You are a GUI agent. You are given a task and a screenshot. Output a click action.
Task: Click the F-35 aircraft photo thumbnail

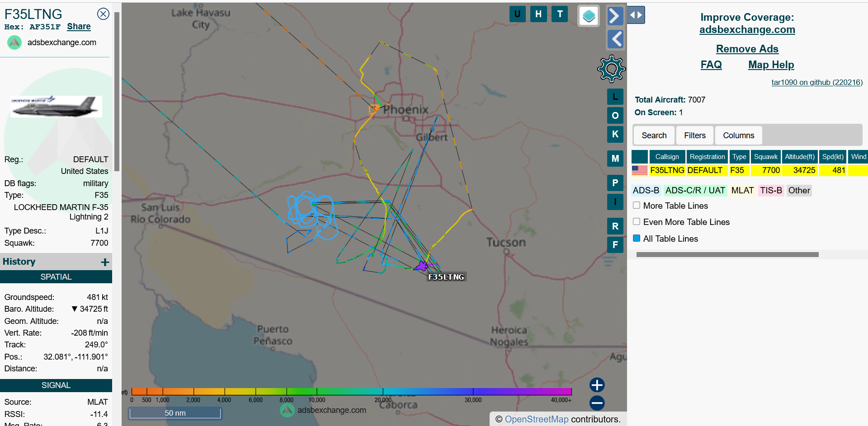(x=56, y=107)
